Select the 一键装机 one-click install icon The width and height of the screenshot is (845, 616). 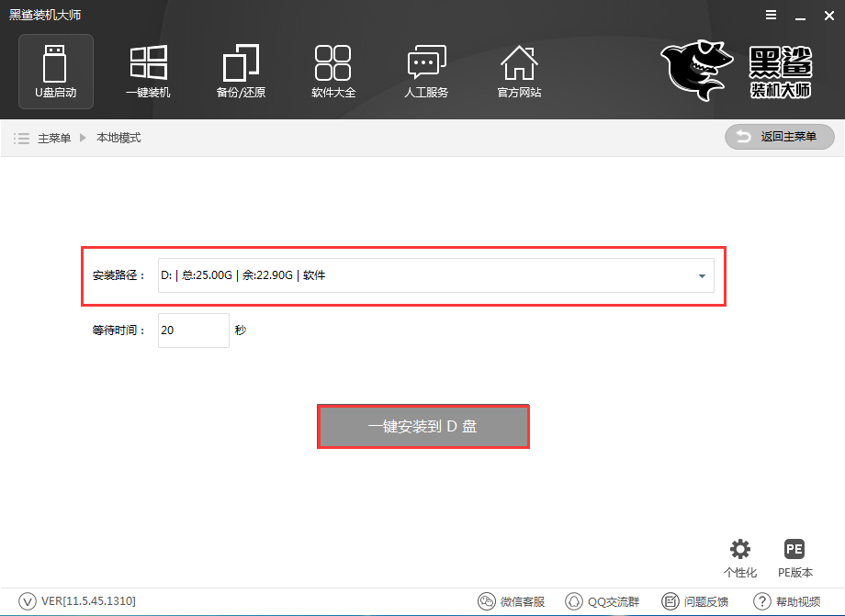pyautogui.click(x=148, y=70)
